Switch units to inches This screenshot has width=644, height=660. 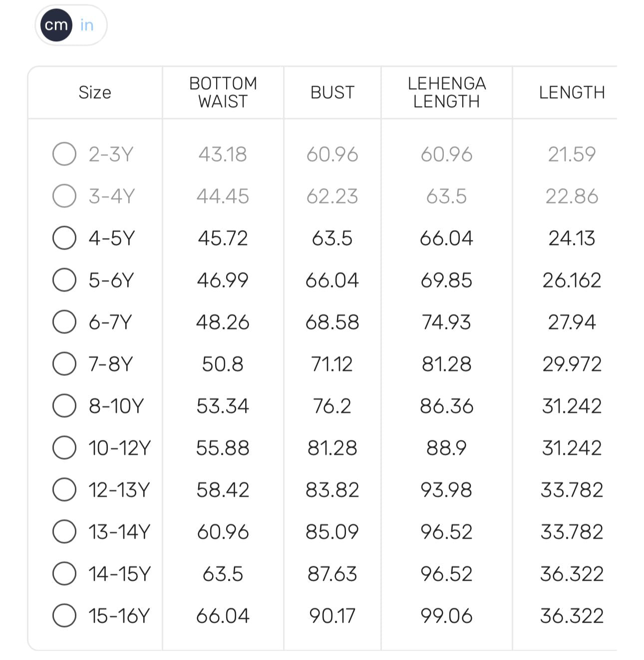87,25
